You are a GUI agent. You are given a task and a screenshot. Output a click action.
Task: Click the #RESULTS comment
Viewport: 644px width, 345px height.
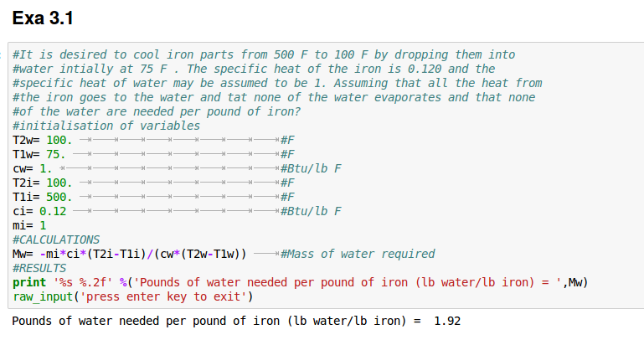point(43,268)
